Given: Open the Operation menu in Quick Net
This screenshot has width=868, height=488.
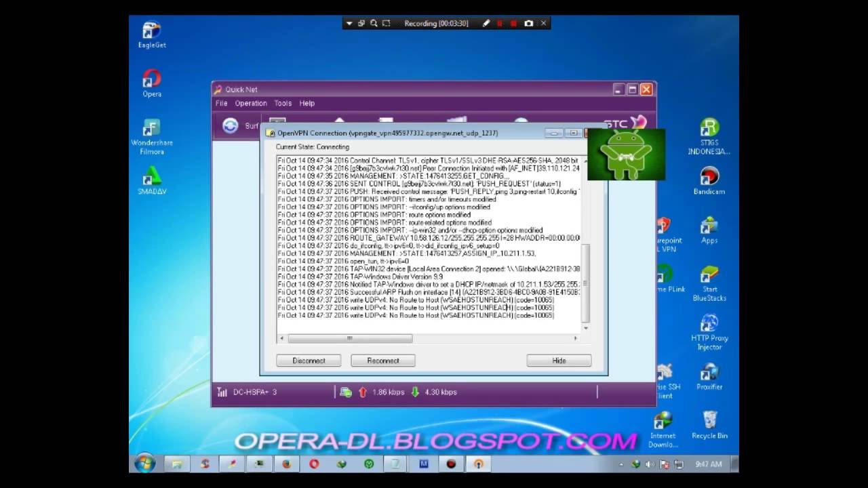Looking at the screenshot, I should 251,103.
